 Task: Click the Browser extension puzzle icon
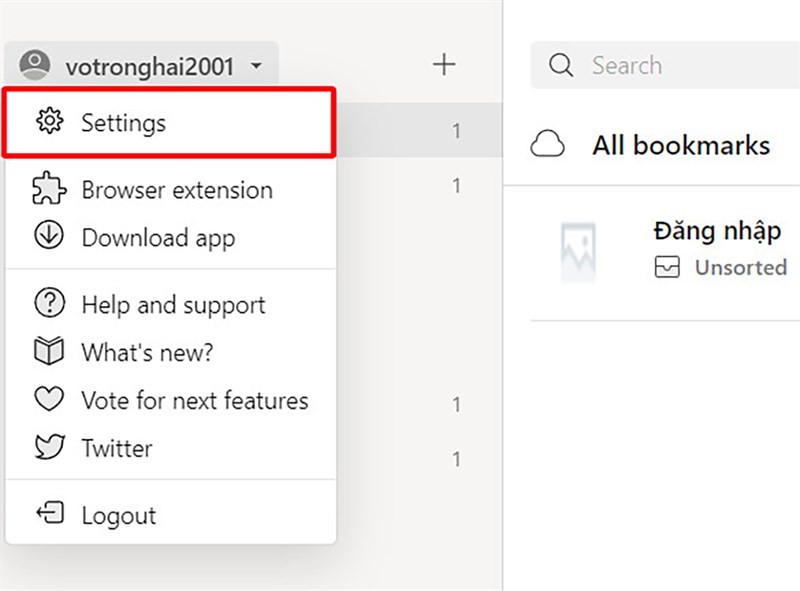pyautogui.click(x=49, y=190)
